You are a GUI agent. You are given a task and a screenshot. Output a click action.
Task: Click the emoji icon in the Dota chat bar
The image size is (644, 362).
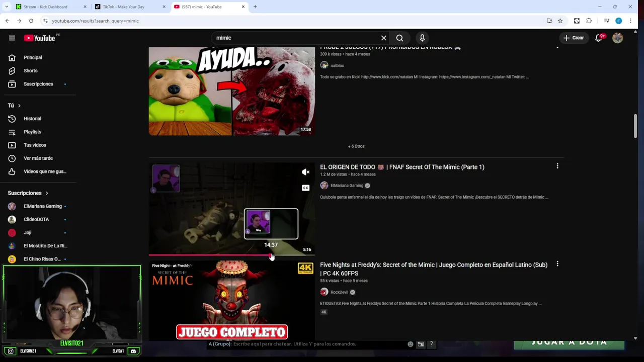tap(410, 344)
